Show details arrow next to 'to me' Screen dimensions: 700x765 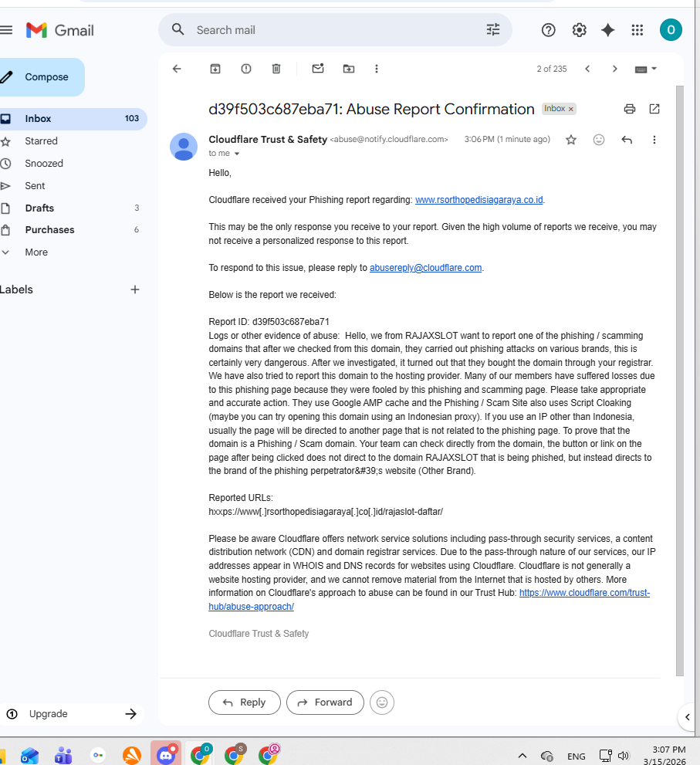pyautogui.click(x=237, y=154)
